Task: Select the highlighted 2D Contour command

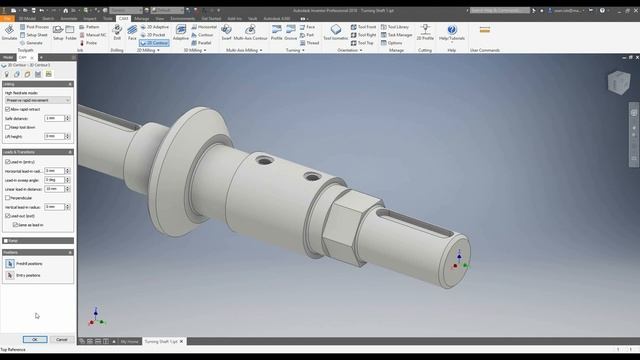Action: (154, 43)
